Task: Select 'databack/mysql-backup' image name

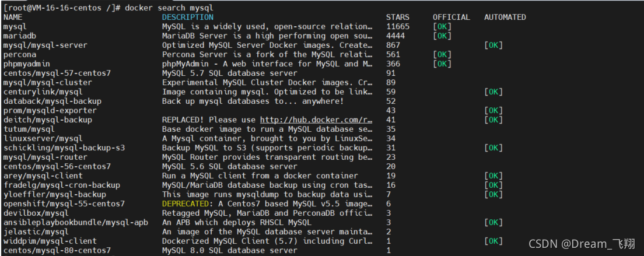Action: pos(52,101)
